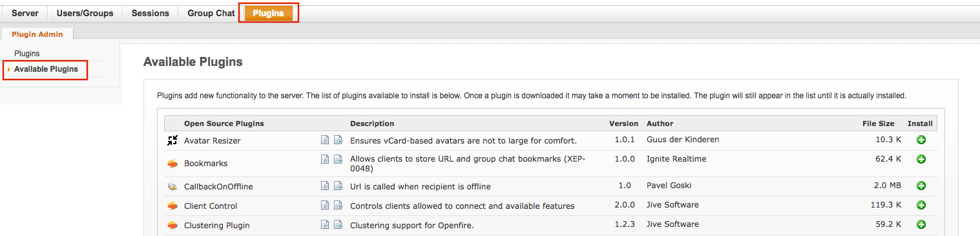Viewport: 980px width, 236px height.
Task: Select Available Plugins in sidebar
Action: pos(46,69)
